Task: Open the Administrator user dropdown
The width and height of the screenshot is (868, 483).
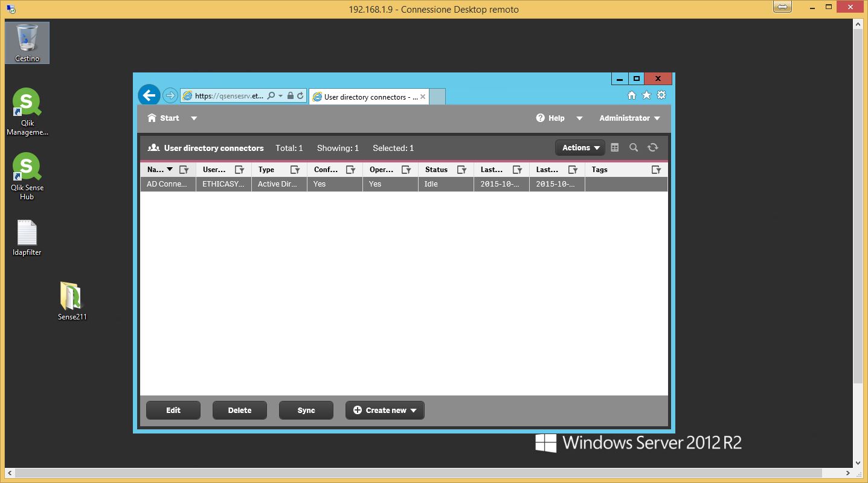Action: pos(629,118)
